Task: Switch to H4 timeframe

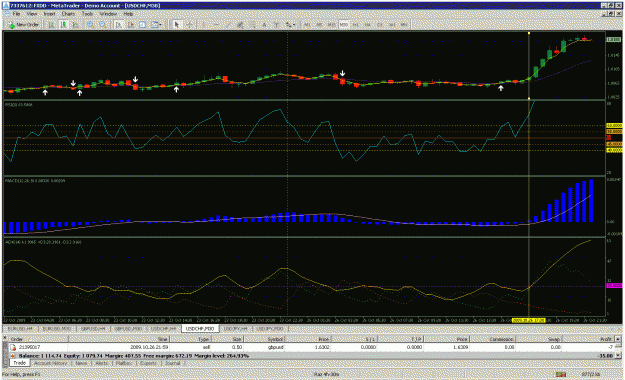Action: (x=368, y=25)
